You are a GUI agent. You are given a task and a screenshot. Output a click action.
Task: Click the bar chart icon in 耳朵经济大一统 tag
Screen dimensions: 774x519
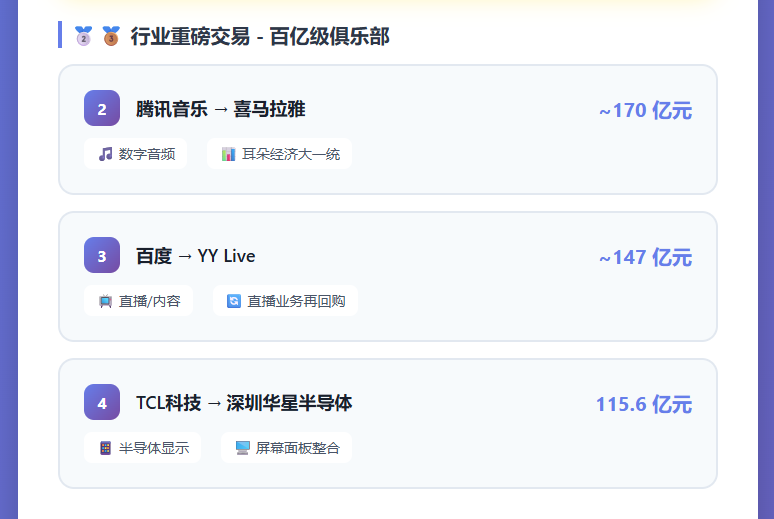(228, 154)
